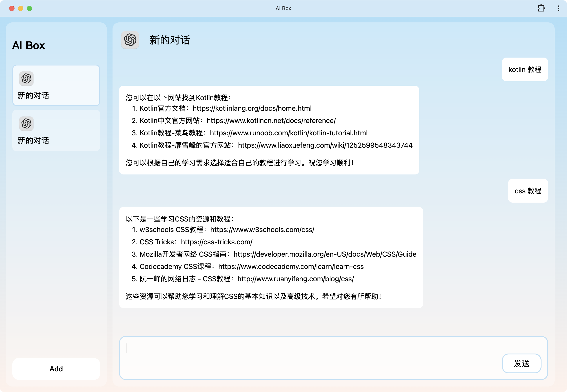Open the Mozilla developer CSS Guide link
The image size is (567, 392).
(325, 254)
